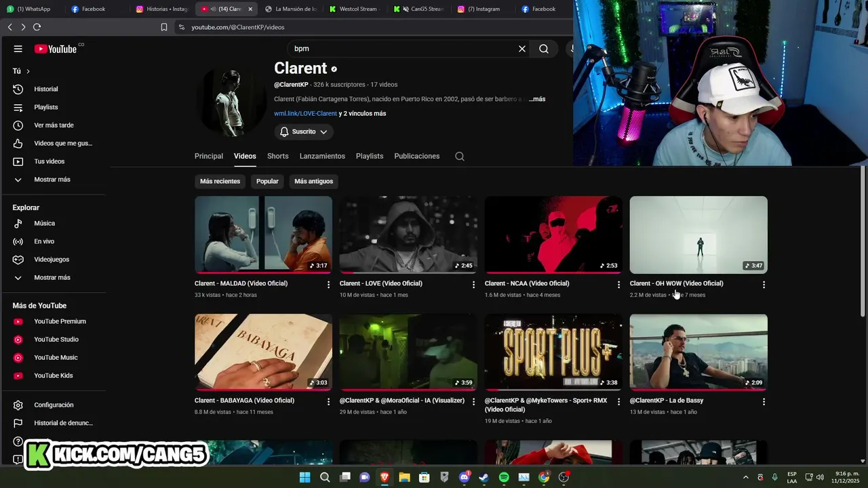
Task: Switch to Shorts channel tab
Action: [278, 157]
